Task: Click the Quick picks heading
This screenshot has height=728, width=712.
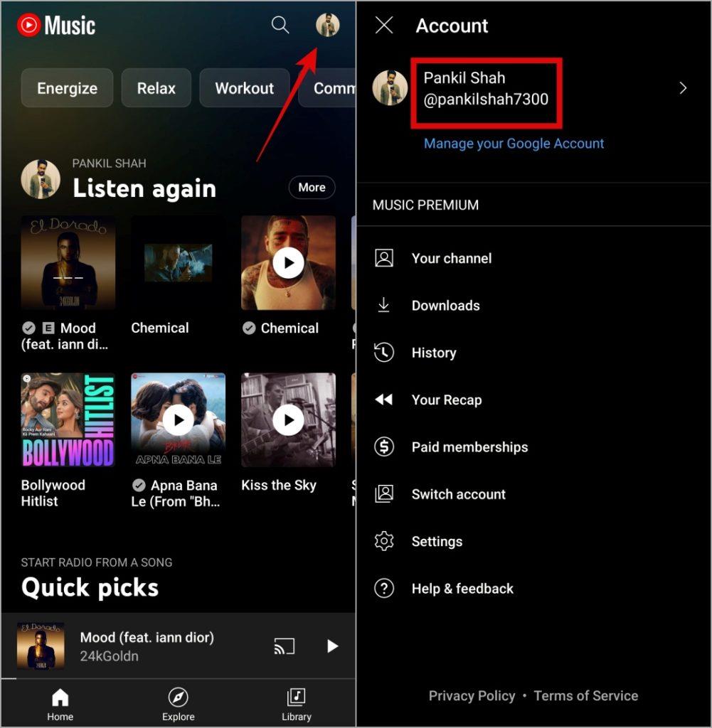Action: [90, 587]
